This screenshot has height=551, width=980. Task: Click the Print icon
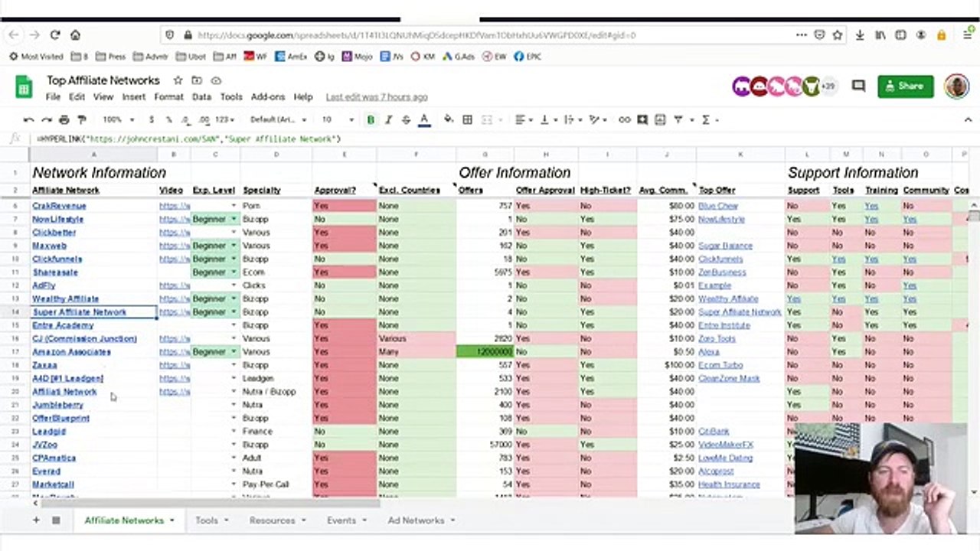point(64,119)
